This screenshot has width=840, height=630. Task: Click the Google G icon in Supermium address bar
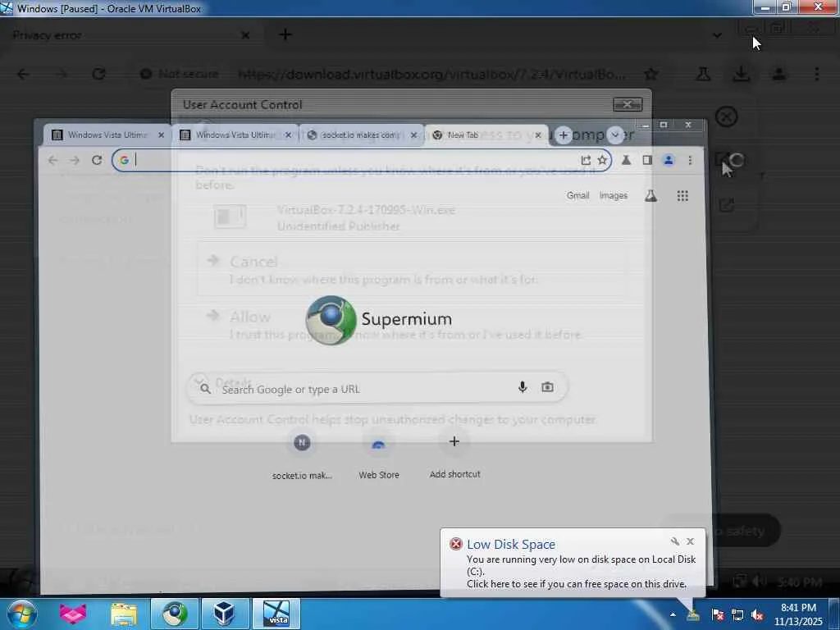[124, 160]
